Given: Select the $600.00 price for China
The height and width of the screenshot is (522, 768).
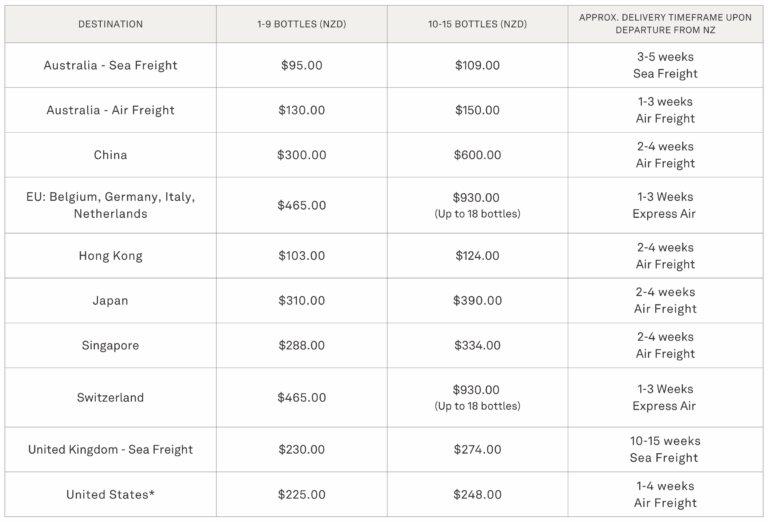Looking at the screenshot, I should (x=477, y=155).
